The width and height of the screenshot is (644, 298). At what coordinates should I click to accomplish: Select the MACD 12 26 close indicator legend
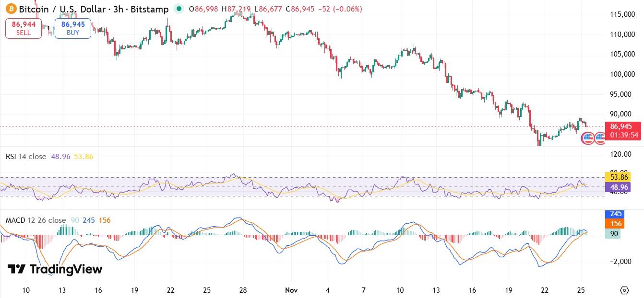(x=36, y=220)
